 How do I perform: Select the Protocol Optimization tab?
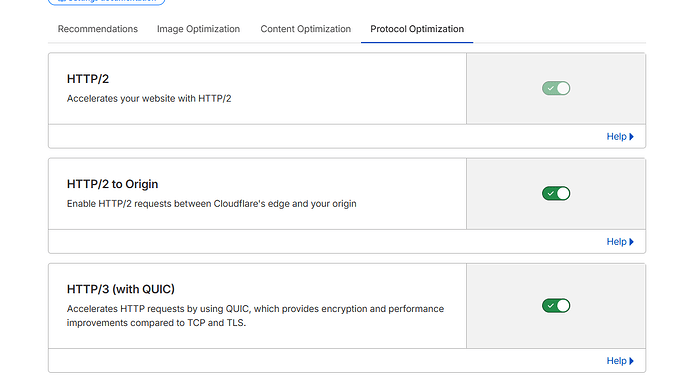tap(417, 29)
